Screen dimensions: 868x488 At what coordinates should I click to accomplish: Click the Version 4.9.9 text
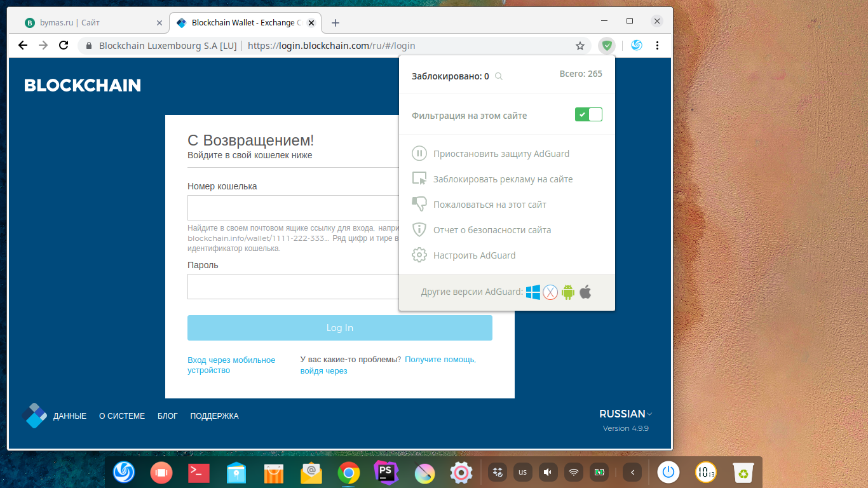pyautogui.click(x=626, y=428)
